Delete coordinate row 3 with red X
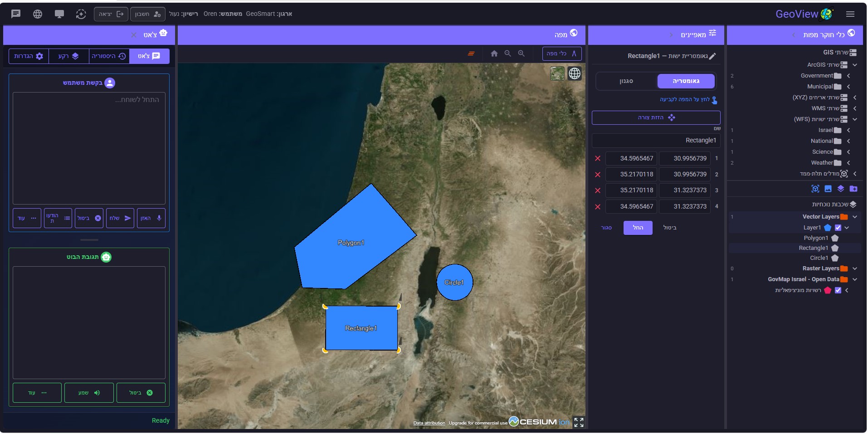Screen dimensions: 868x434 click(598, 190)
